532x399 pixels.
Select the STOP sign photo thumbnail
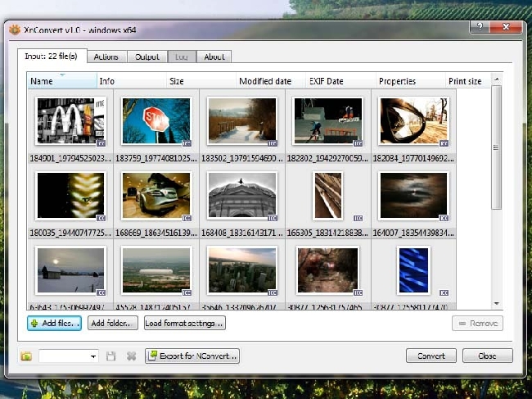156,121
